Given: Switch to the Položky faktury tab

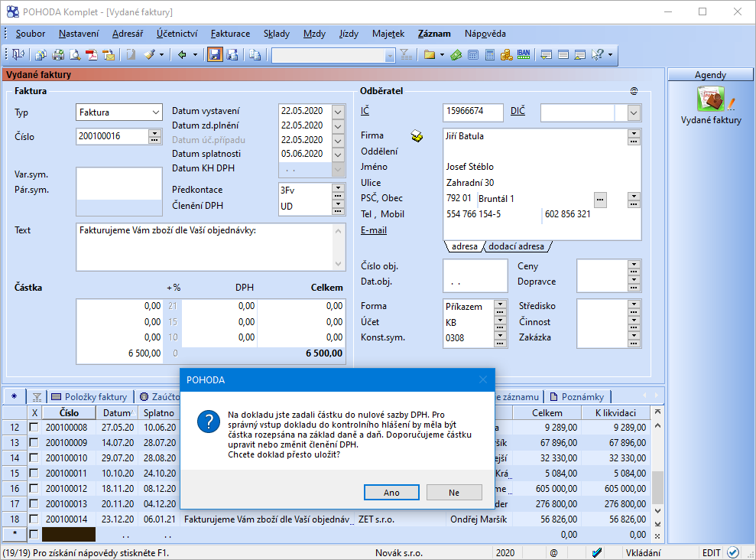Looking at the screenshot, I should click(89, 397).
